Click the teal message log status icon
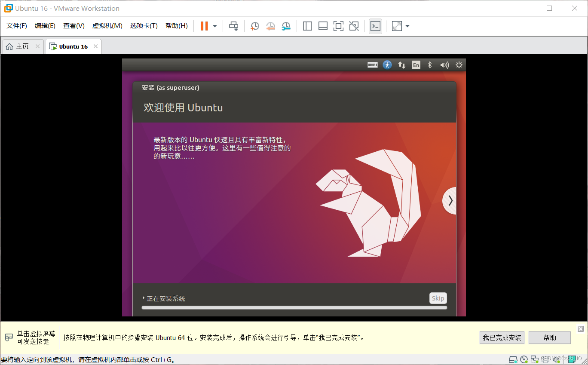Image resolution: width=588 pixels, height=365 pixels. (573, 359)
